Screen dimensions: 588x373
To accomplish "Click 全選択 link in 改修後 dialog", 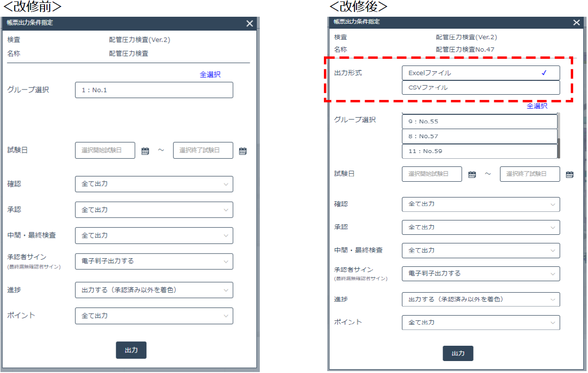I will click(537, 106).
